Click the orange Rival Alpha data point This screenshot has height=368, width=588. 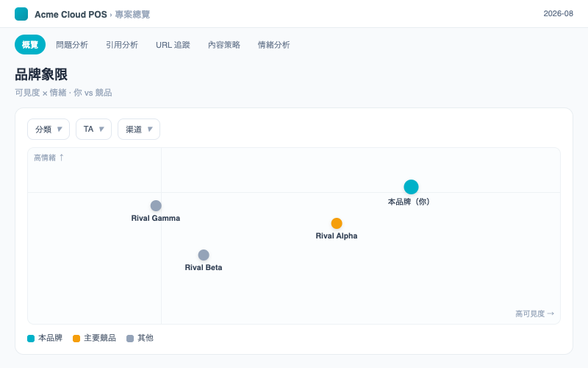click(x=337, y=224)
